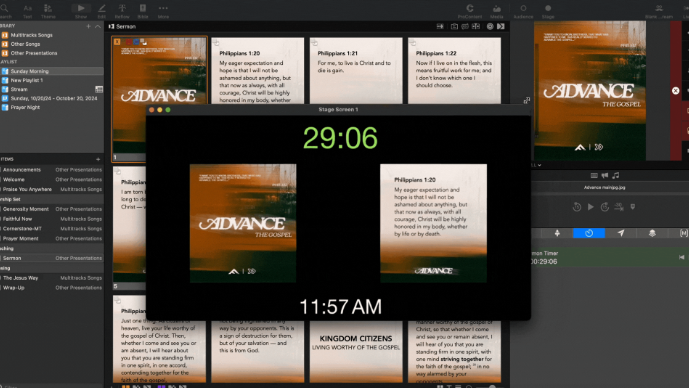The image size is (689, 388).
Task: Select the Wrap-Up playlist item
Action: (x=52, y=287)
